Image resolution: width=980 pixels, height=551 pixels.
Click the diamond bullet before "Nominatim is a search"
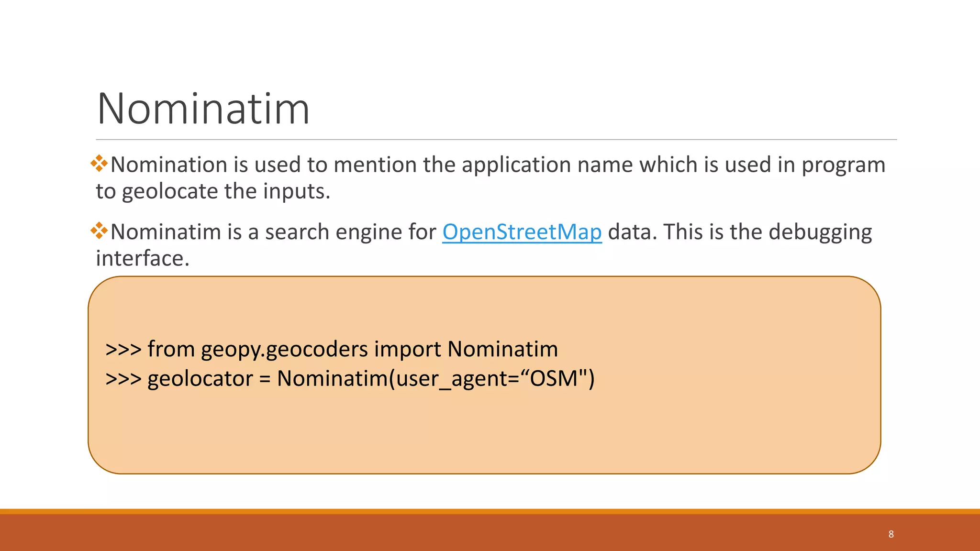(x=99, y=231)
